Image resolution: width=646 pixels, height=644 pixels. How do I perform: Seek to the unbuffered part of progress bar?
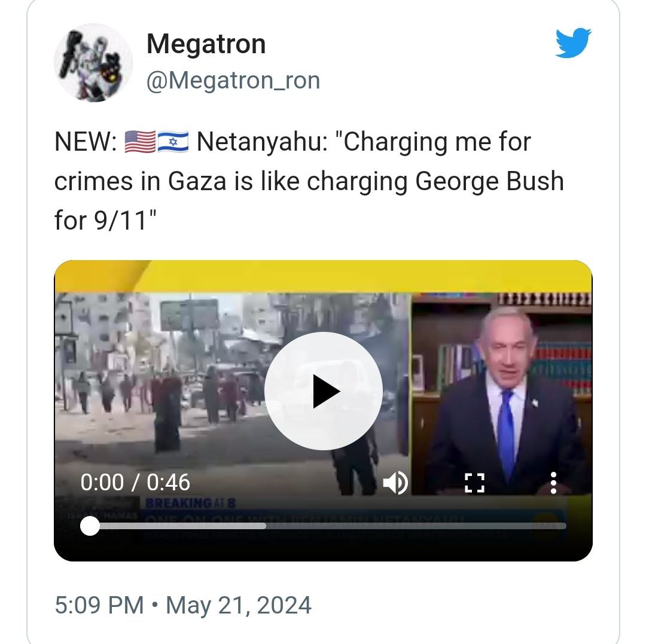tap(416, 526)
